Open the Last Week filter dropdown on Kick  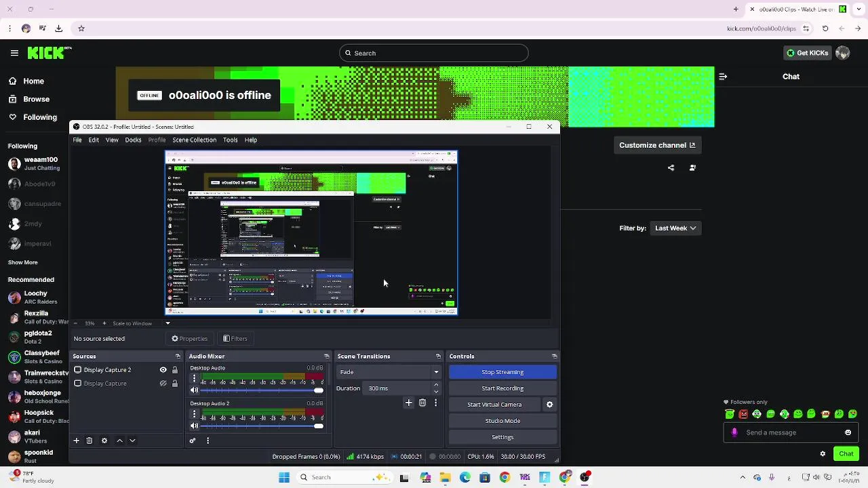[675, 228]
